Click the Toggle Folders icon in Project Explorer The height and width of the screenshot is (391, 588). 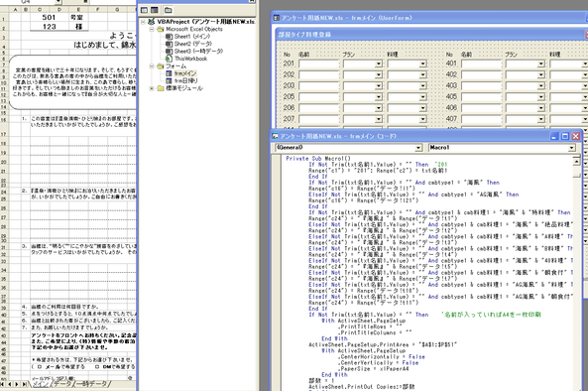pyautogui.click(x=168, y=10)
